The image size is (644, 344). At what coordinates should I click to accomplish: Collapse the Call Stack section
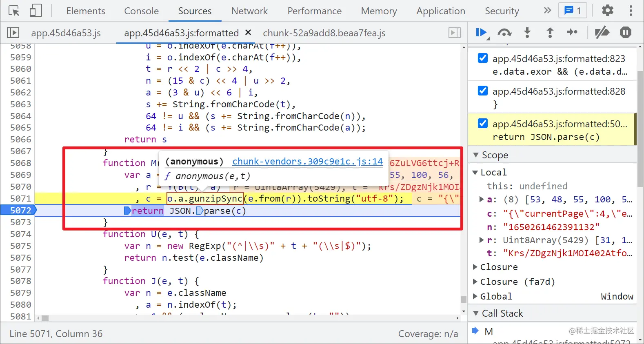point(476,313)
